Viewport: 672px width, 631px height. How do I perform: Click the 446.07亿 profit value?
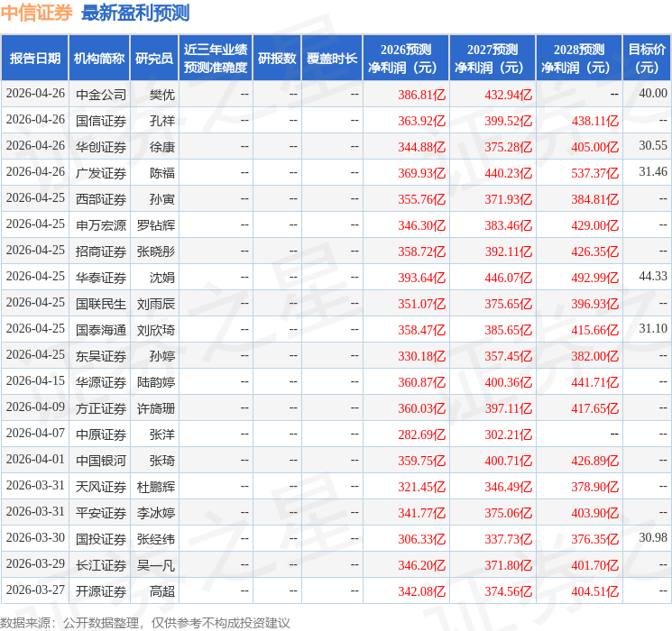[509, 278]
